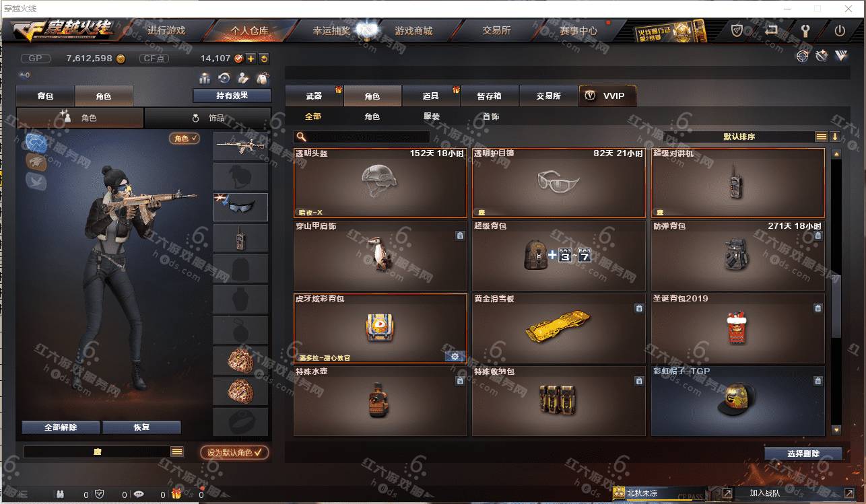Toggle 设为默认角色 checkbox button

(234, 452)
